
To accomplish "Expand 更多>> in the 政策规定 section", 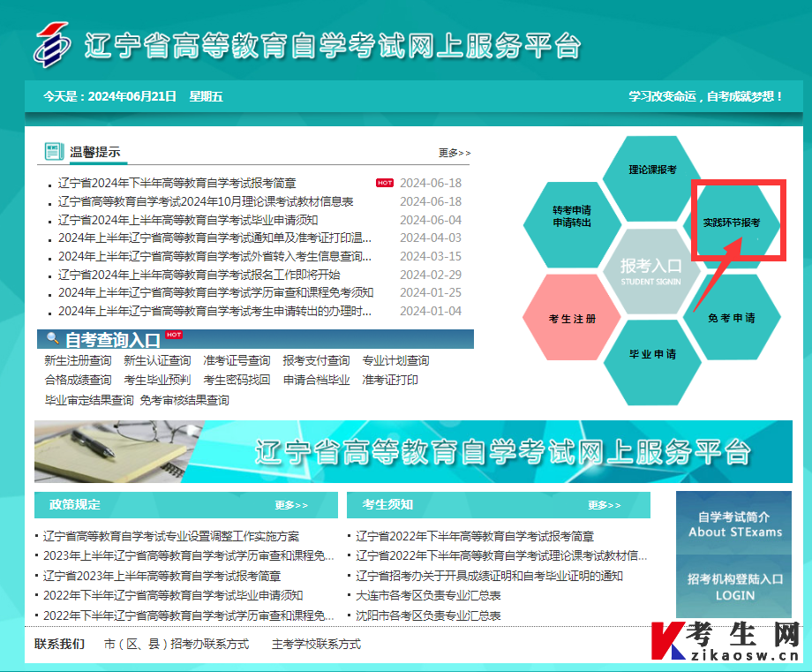I will tap(291, 505).
